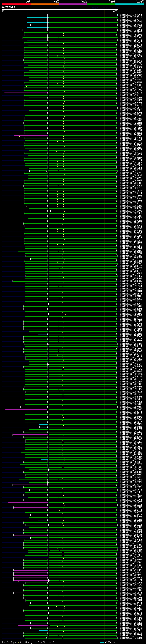Click the orange ~40% color scale segment
Screen dimensions: 146x644
click(45, 4)
